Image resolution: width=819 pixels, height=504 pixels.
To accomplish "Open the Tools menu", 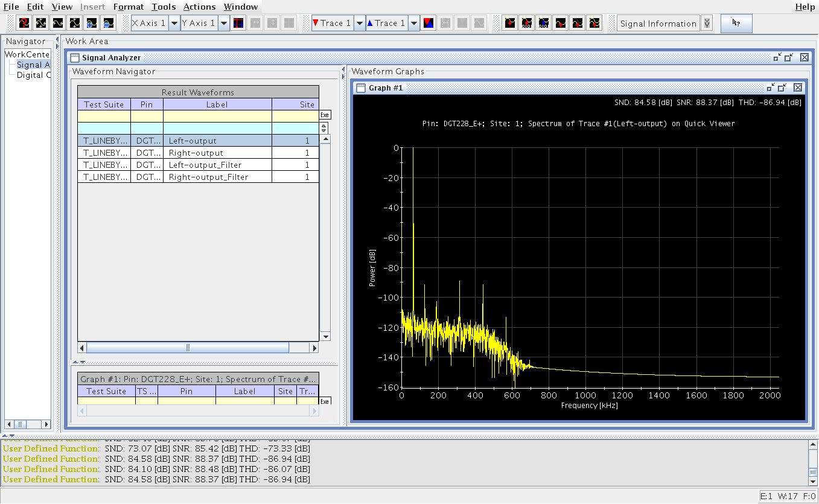I will point(164,7).
